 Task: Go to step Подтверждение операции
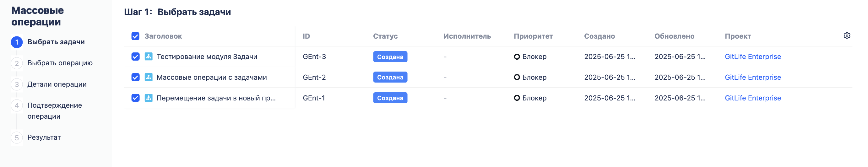55,111
